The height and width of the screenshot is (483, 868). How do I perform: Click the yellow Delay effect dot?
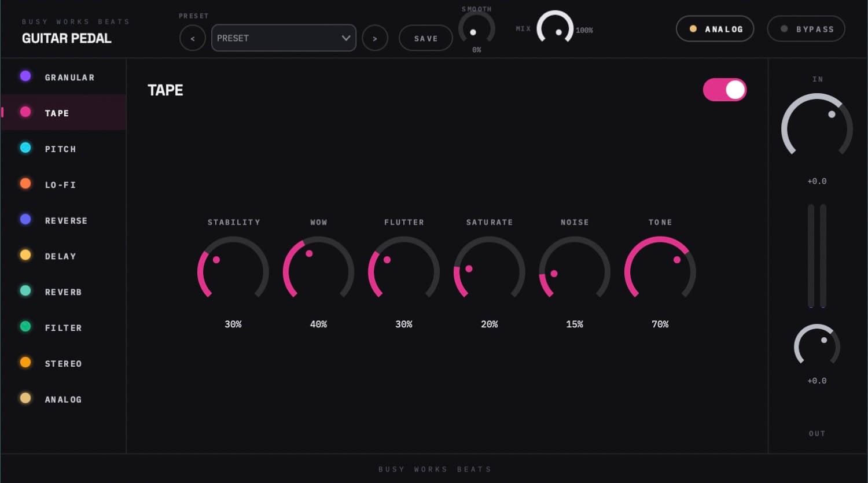(x=25, y=255)
